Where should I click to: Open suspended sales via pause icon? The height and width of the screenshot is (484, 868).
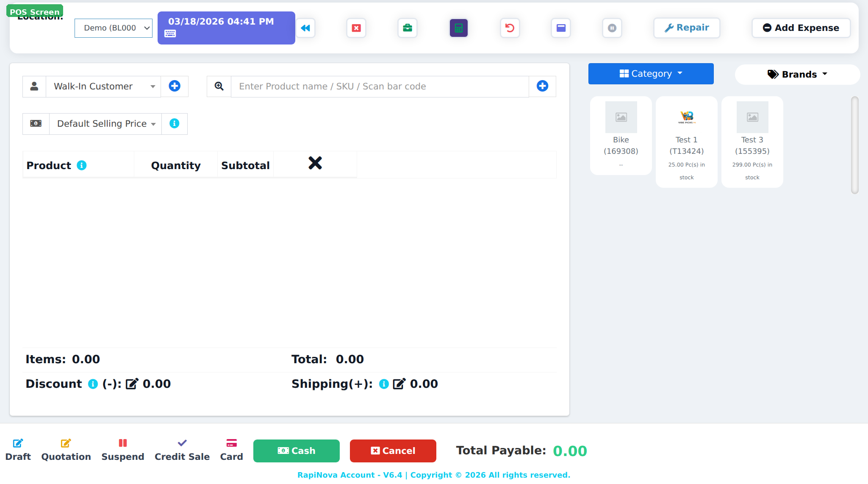pyautogui.click(x=612, y=28)
